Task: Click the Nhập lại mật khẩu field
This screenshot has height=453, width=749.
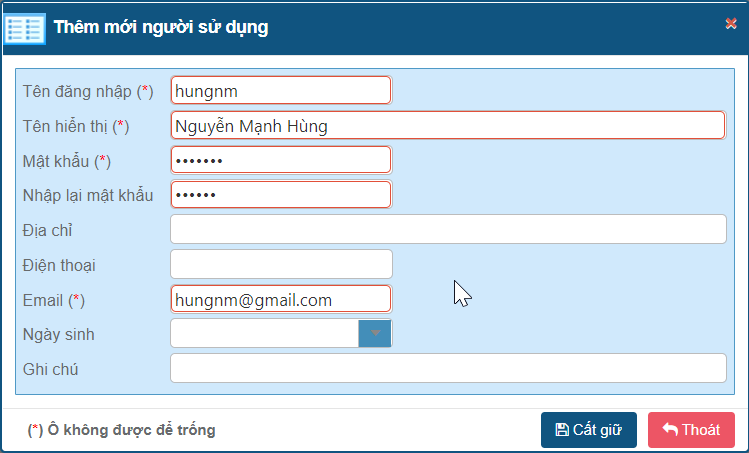Action: [280, 194]
